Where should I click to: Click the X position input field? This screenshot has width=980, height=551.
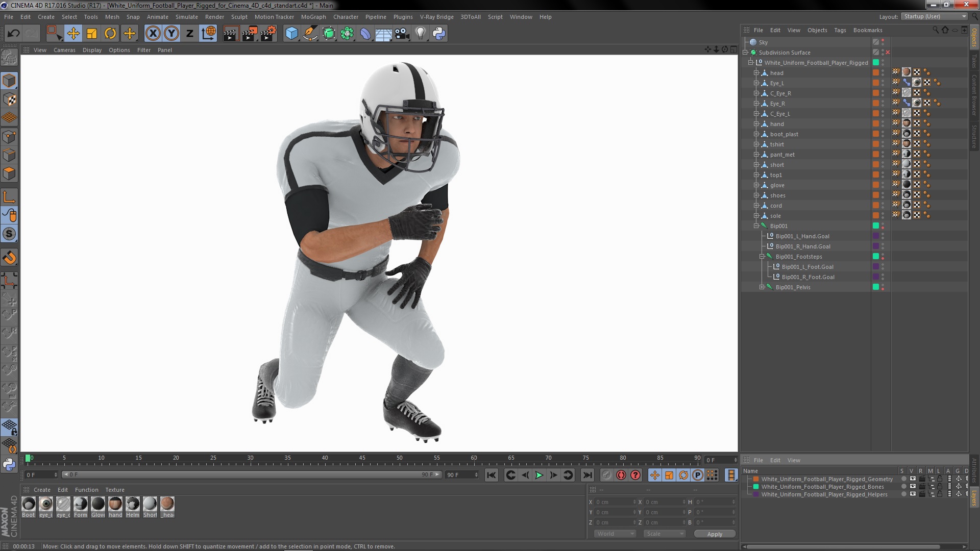click(615, 502)
